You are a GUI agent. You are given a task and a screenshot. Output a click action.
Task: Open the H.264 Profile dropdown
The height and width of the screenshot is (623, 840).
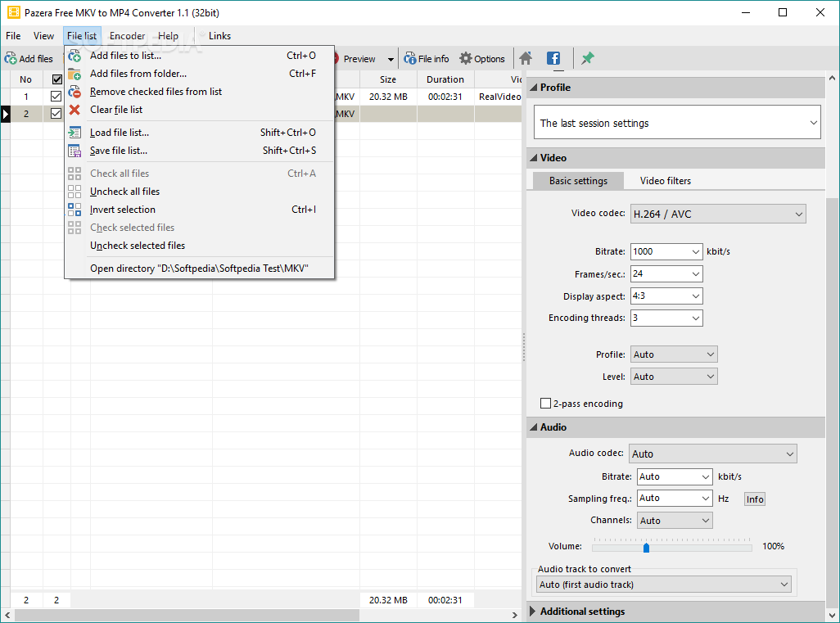click(674, 354)
